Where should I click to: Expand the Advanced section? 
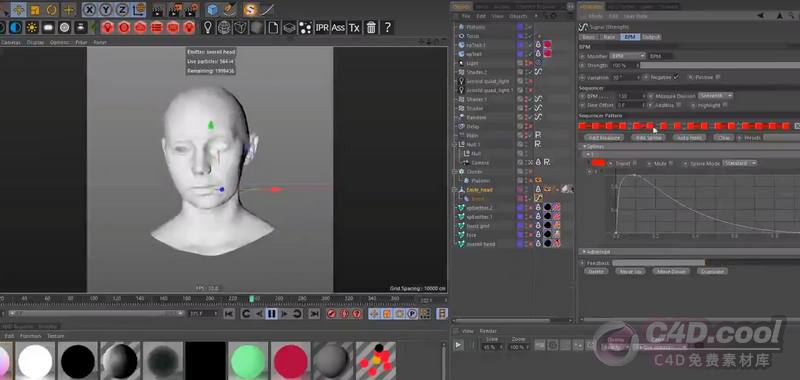pos(585,251)
